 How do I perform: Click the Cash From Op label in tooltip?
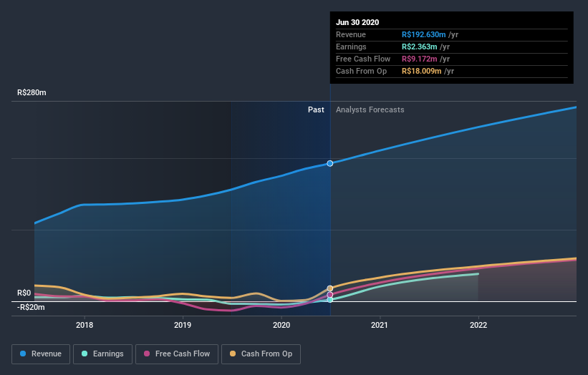click(x=361, y=71)
